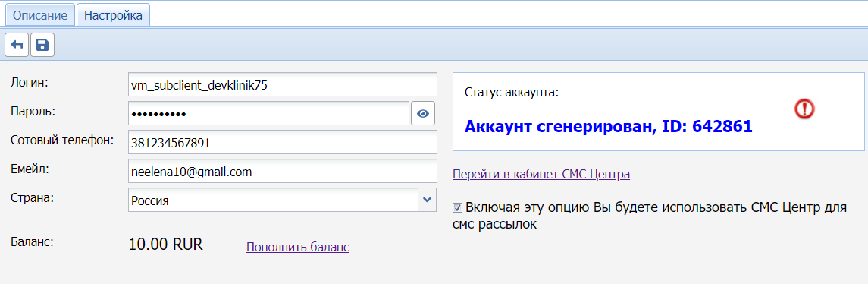Select the Настройка tab
868x284 pixels.
[114, 15]
